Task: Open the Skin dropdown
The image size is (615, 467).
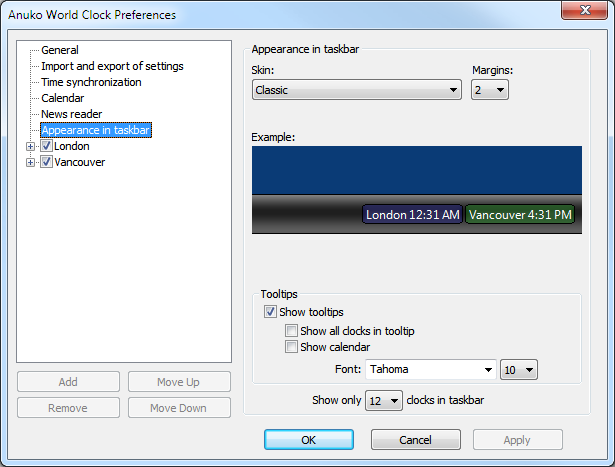Action: click(x=355, y=90)
